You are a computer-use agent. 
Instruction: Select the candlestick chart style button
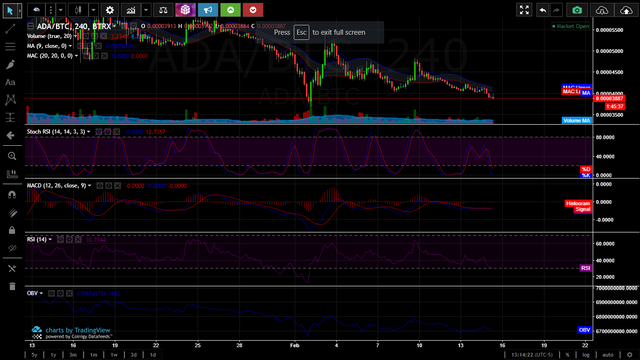point(78,10)
